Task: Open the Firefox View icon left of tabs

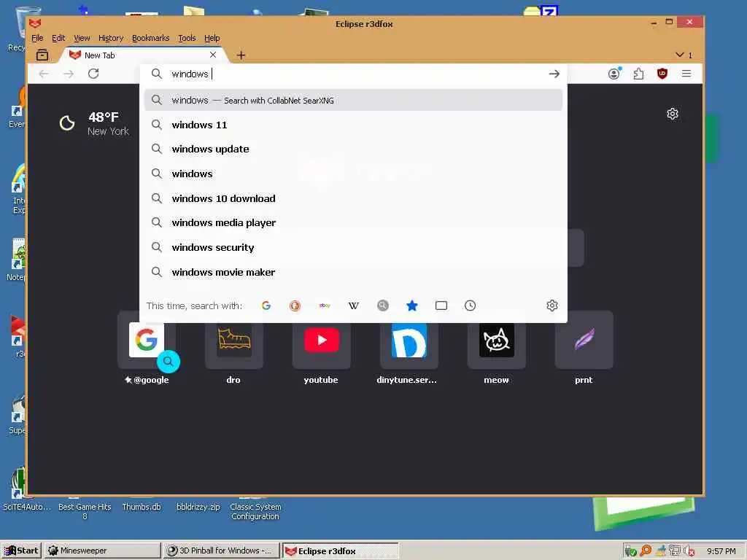Action: (x=42, y=55)
